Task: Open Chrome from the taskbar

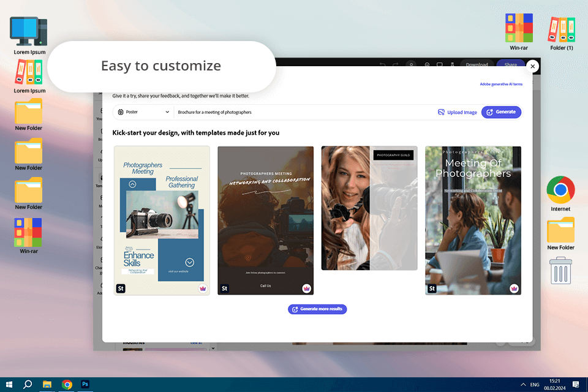Action: 67,385
